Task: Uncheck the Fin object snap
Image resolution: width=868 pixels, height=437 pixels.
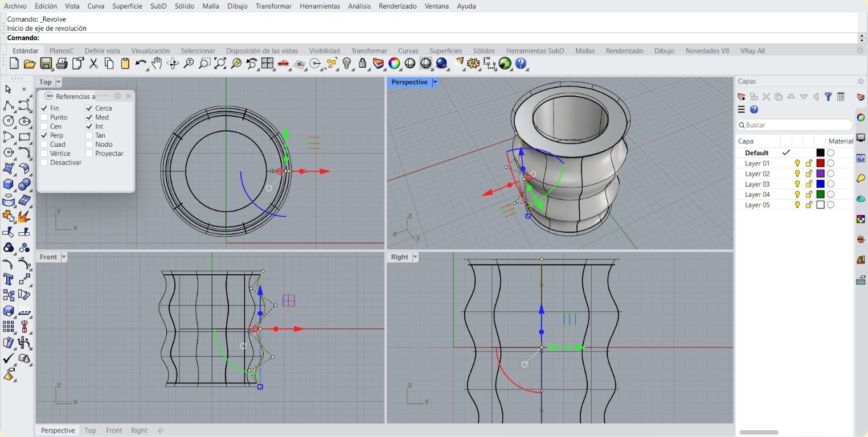Action: click(44, 108)
